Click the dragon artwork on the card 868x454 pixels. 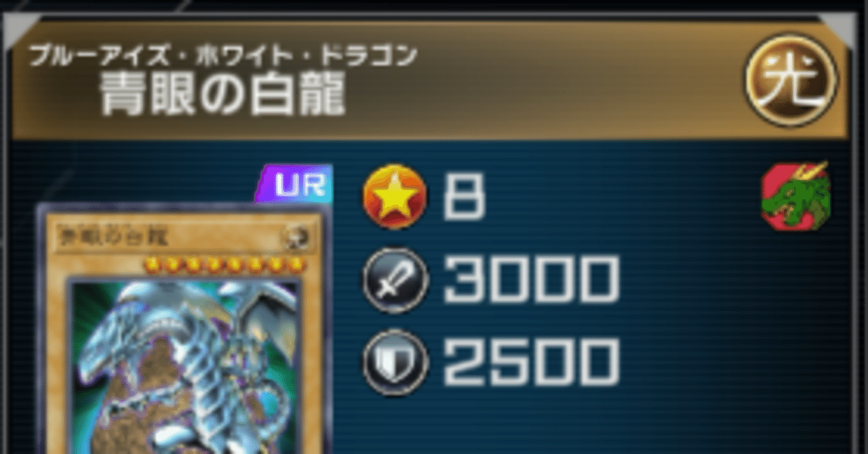[x=185, y=367]
